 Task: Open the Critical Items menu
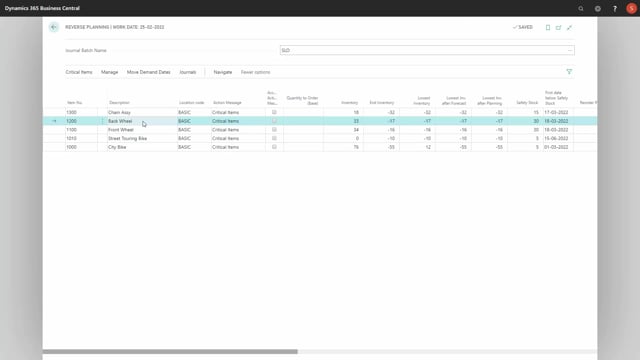79,72
